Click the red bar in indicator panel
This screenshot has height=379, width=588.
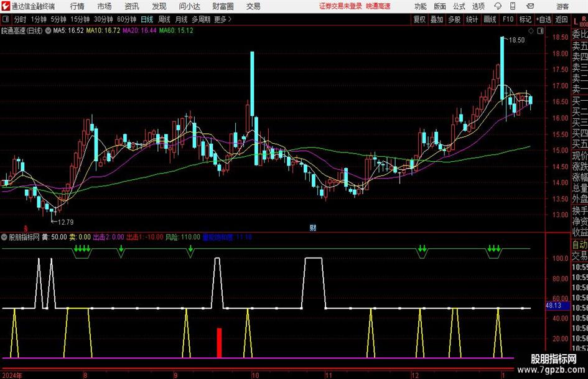[x=220, y=343]
